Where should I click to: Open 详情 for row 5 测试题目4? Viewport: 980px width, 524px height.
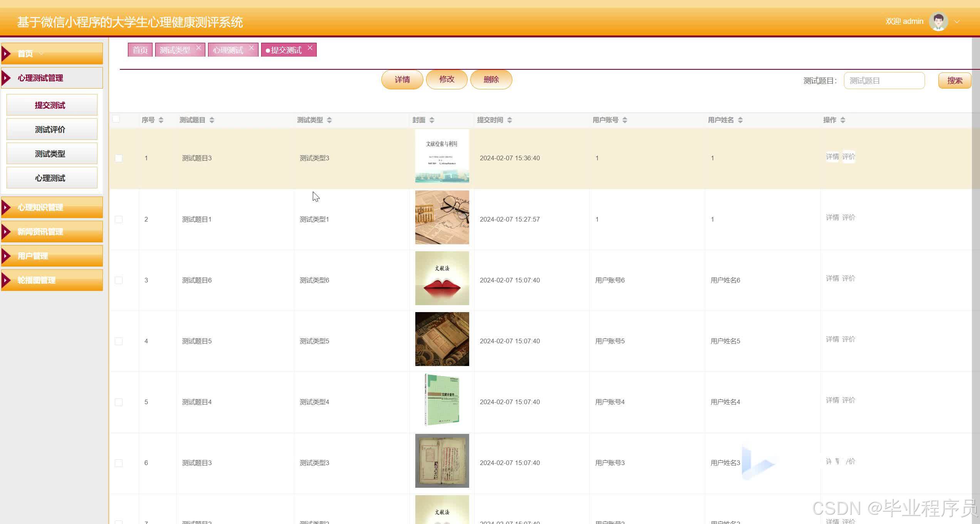(x=832, y=400)
